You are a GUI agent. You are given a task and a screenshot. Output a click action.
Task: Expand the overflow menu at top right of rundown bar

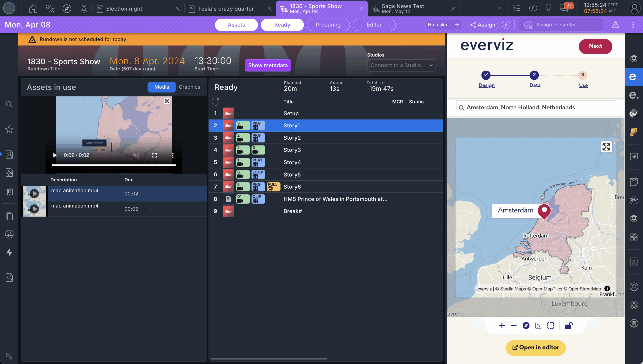[x=633, y=25]
